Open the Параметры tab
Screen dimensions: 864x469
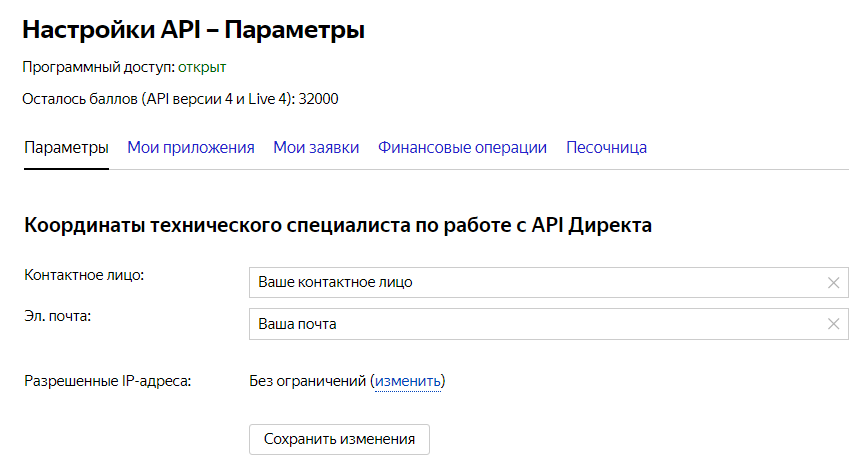click(x=66, y=148)
